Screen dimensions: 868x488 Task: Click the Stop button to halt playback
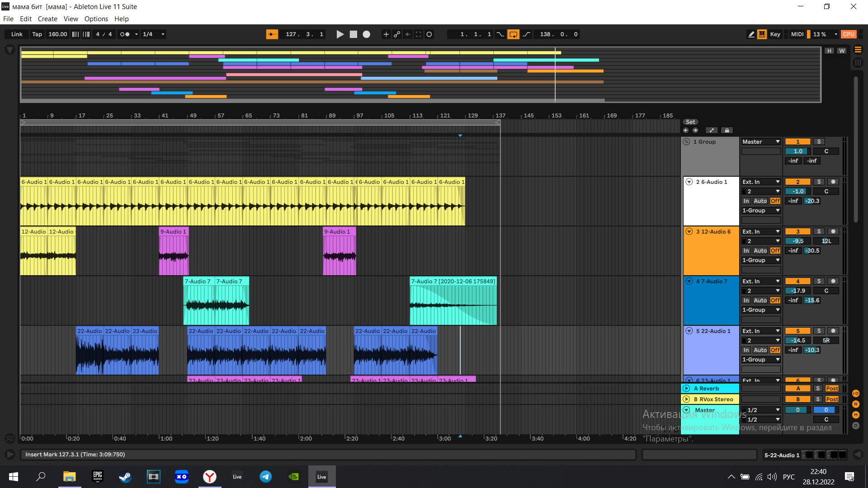353,34
